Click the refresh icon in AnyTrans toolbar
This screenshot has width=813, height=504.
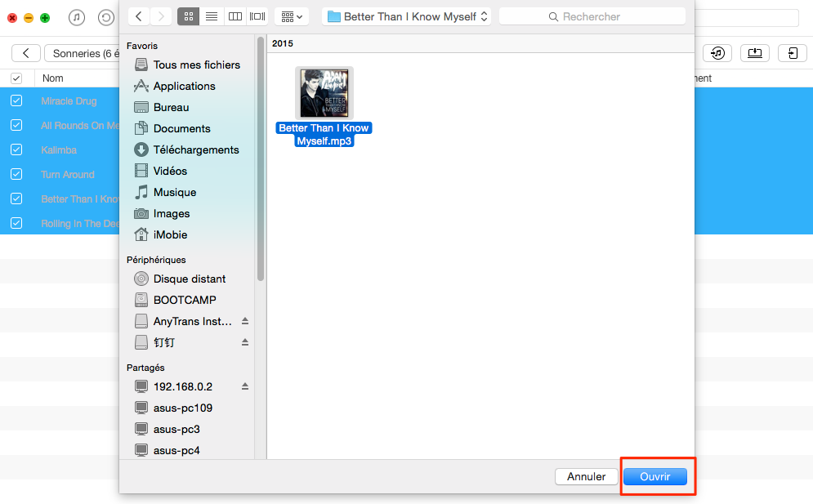105,18
